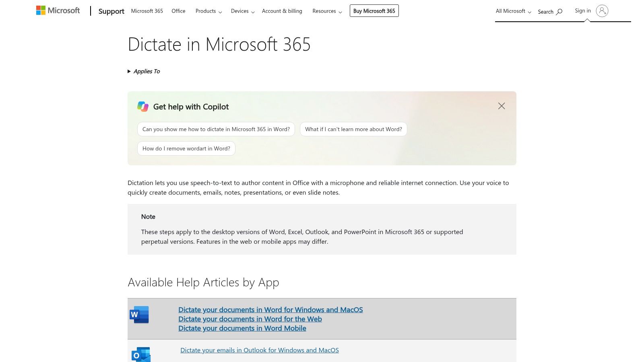
Task: Click the 'Note' heading in the gray box
Action: pos(148,216)
